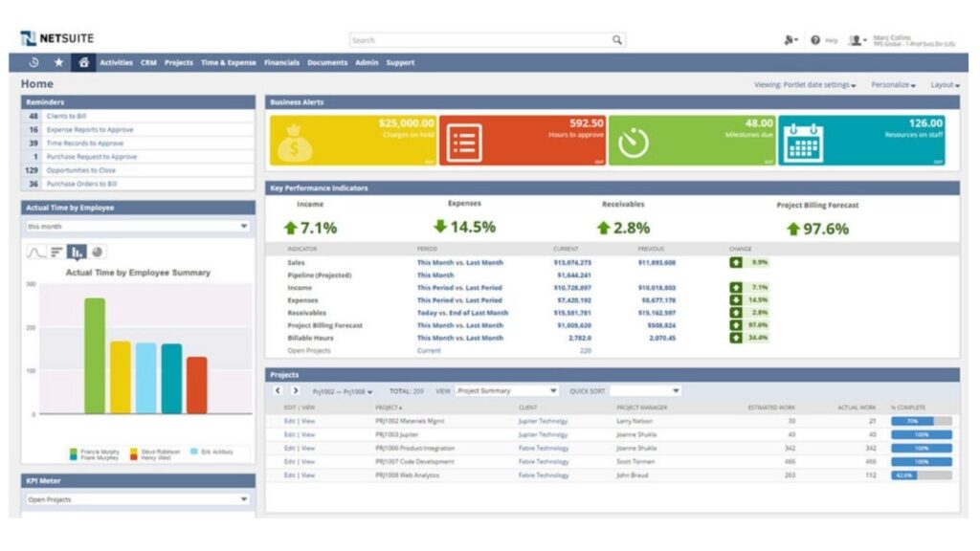Click the PRJ1003 Jupiter progress bar
The height and width of the screenshot is (551, 980).
[x=922, y=435]
